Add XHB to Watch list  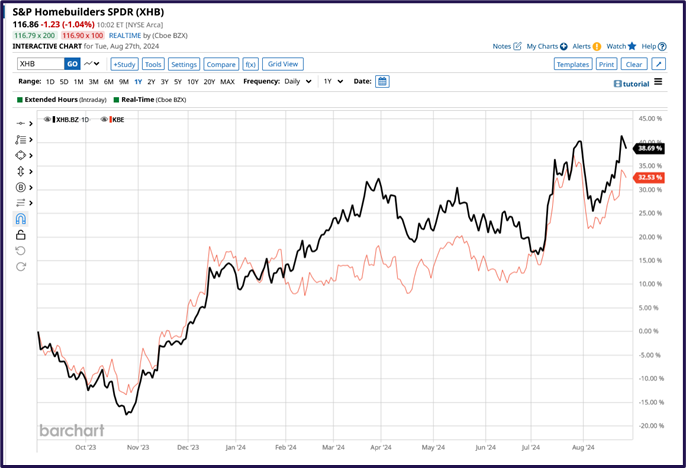pos(621,46)
